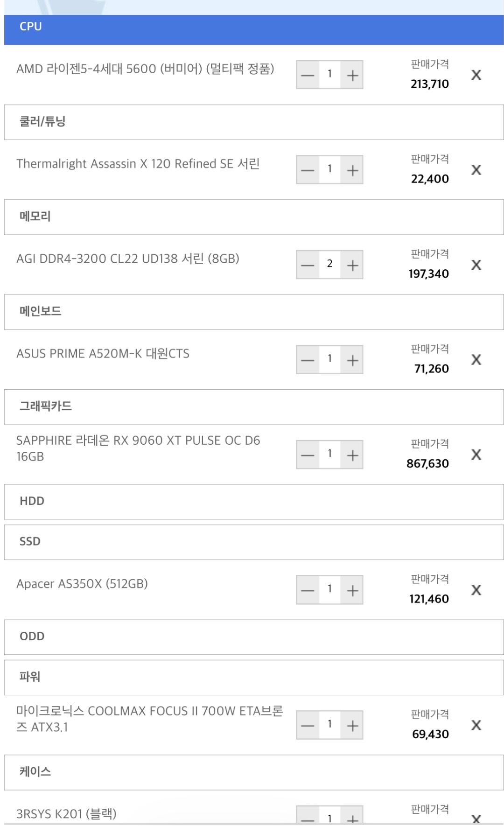Remove the AGI DDR4-3200 memory item
Viewport: 504px width, 826px height.
click(476, 265)
